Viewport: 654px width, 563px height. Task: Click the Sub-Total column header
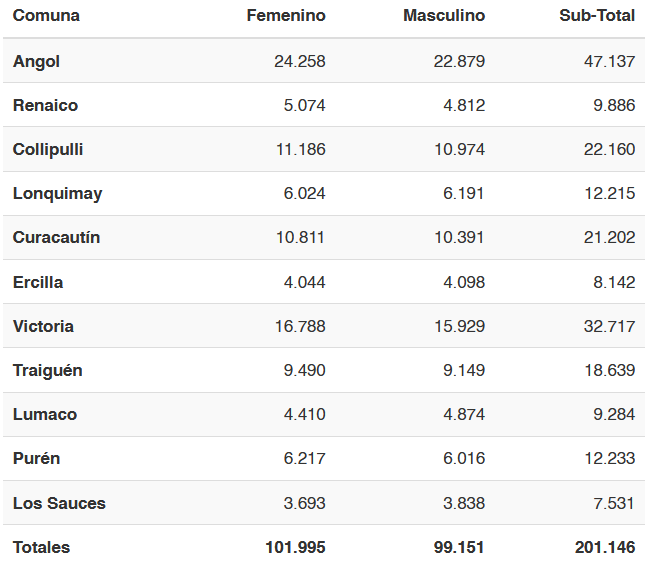click(597, 16)
